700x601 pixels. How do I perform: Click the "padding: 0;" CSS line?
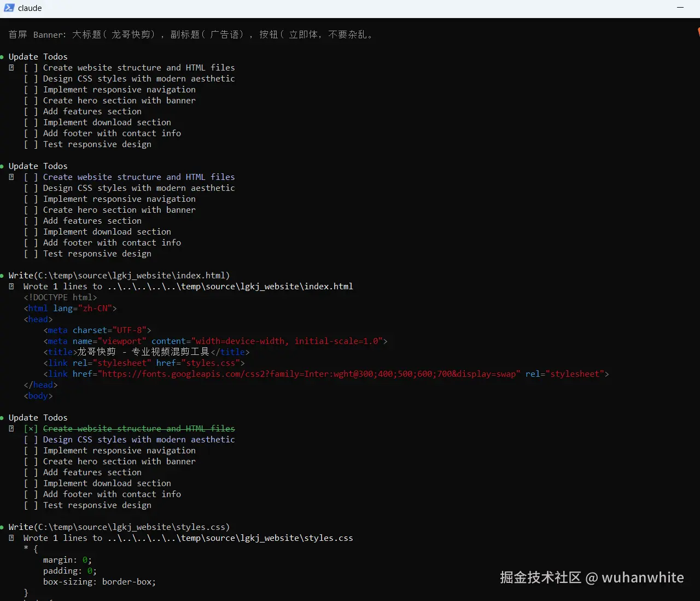point(70,571)
